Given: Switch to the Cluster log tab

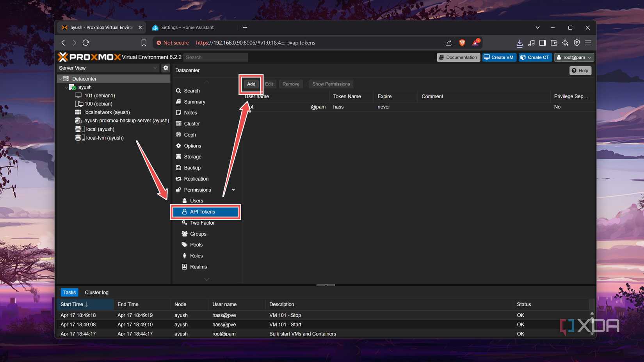Looking at the screenshot, I should (x=96, y=292).
